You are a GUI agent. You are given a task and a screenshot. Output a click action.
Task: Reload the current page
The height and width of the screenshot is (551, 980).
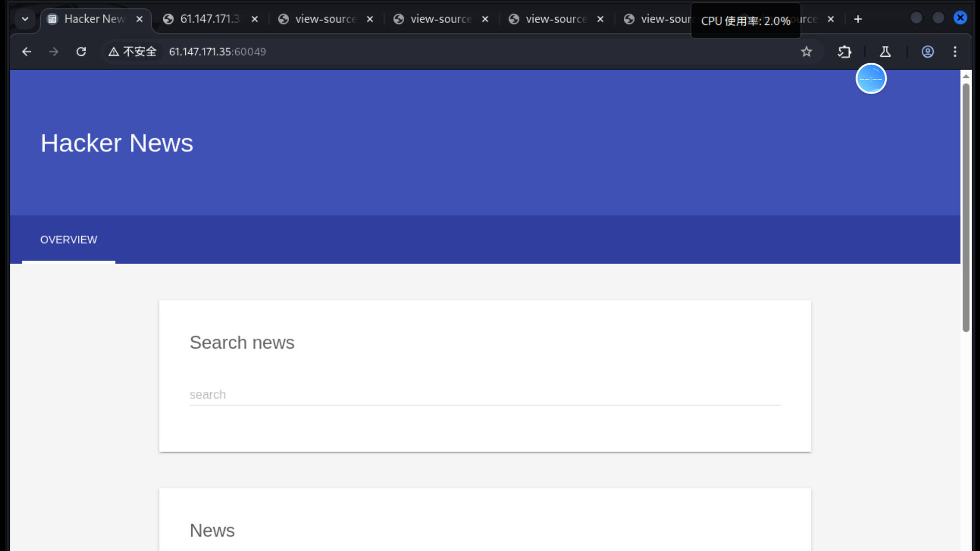tap(81, 51)
